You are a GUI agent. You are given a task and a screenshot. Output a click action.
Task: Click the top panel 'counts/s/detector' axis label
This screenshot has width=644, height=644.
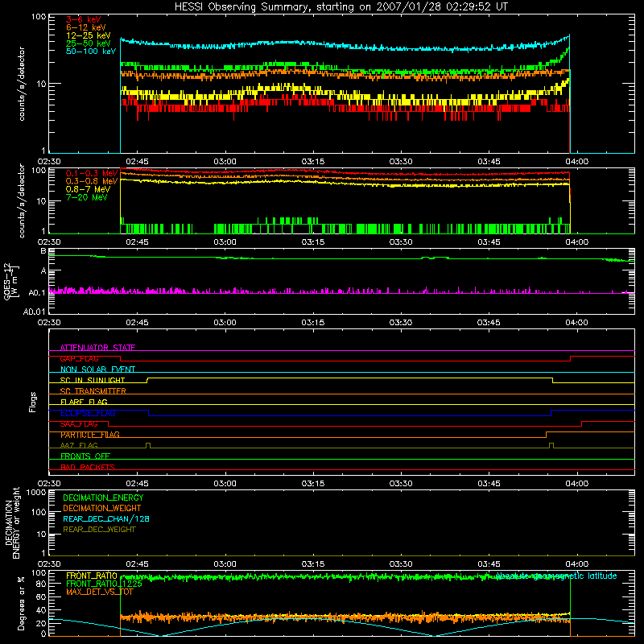click(22, 84)
